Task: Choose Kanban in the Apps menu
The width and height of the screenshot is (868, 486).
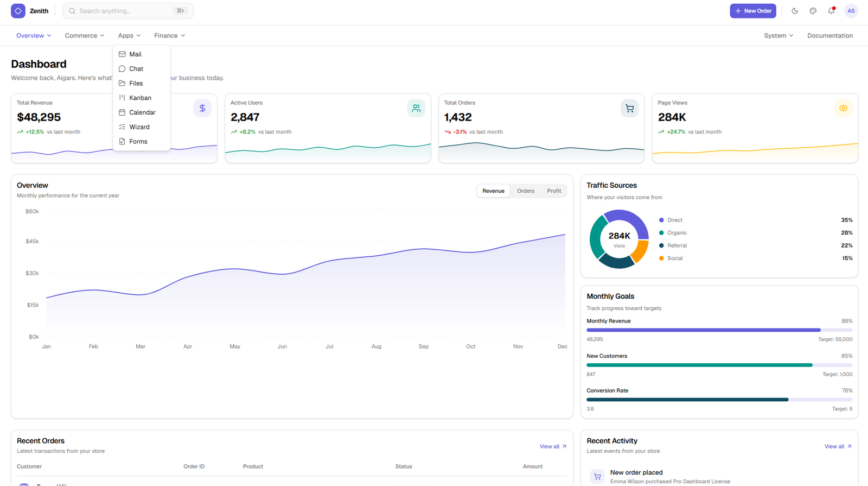Action: (x=142, y=98)
